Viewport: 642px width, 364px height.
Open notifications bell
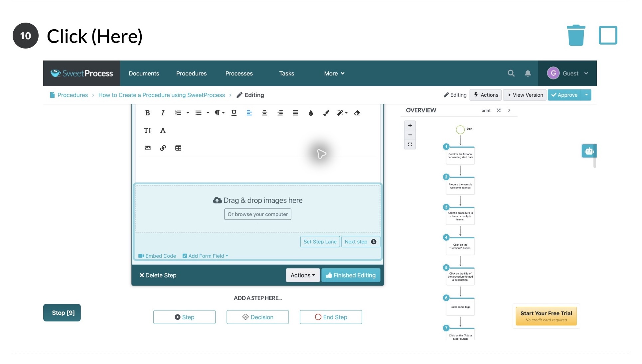[x=528, y=73]
